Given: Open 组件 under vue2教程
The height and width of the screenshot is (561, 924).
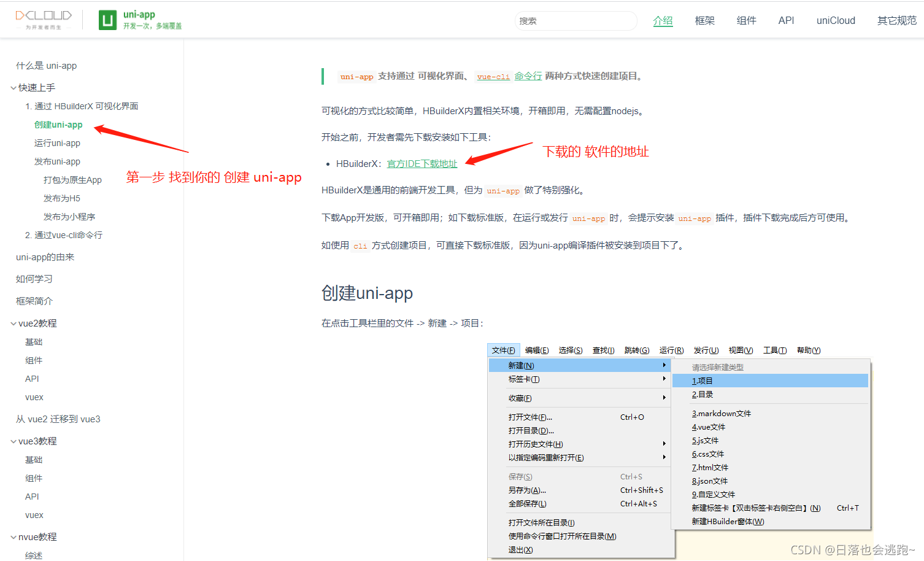Looking at the screenshot, I should pyautogui.click(x=34, y=360).
